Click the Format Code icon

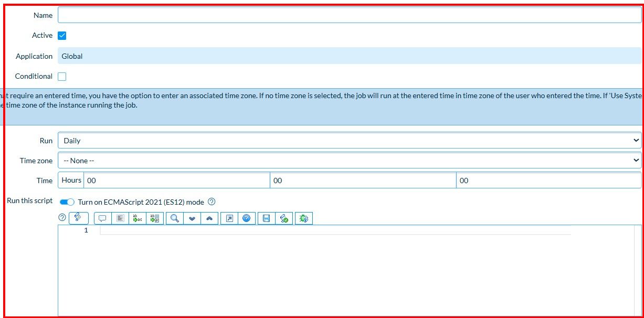point(120,218)
